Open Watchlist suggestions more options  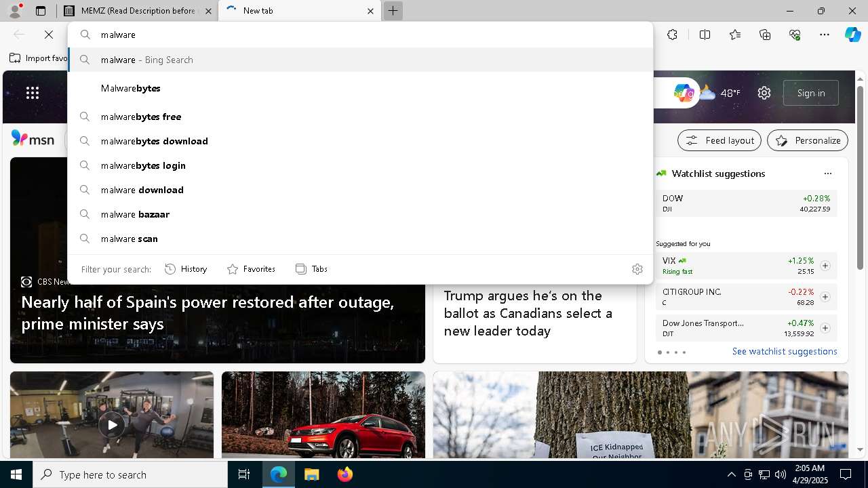coord(827,174)
